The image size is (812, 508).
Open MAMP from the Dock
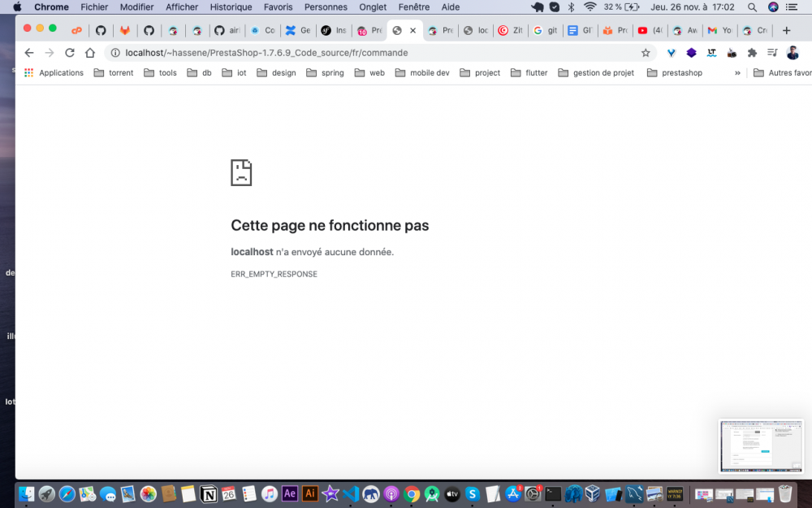pyautogui.click(x=371, y=493)
